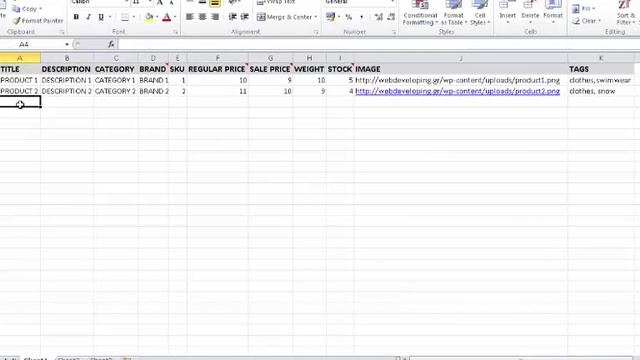640x360 pixels.
Task: Increase cell indent
Action: 245,17
